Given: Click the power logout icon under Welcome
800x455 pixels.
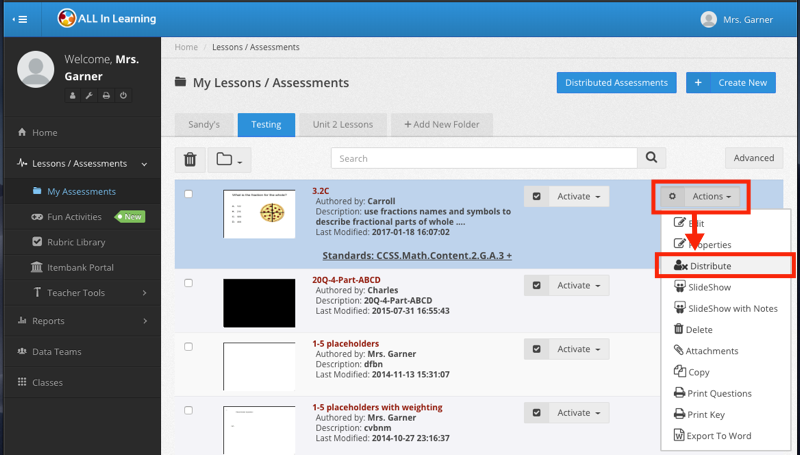Looking at the screenshot, I should point(123,95).
